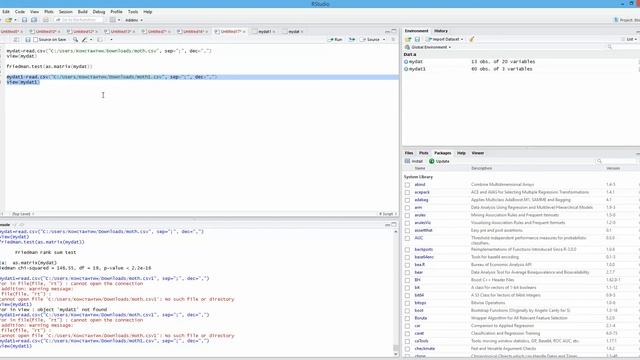Show in new window icon in editor
640x360 pixels.
click(16, 40)
